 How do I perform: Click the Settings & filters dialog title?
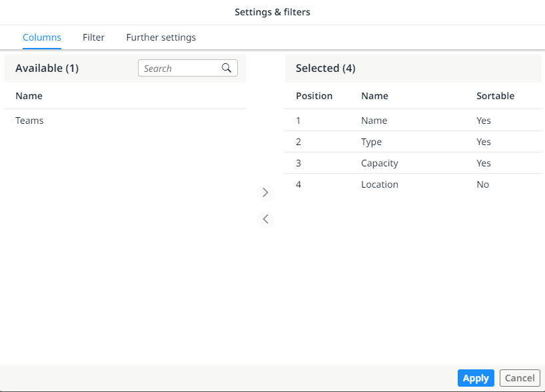pyautogui.click(x=272, y=12)
